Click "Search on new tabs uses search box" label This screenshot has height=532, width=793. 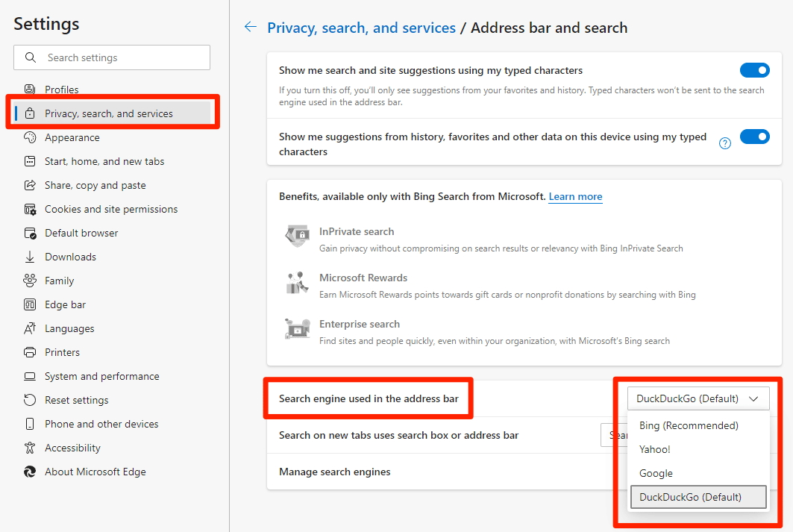tap(399, 435)
